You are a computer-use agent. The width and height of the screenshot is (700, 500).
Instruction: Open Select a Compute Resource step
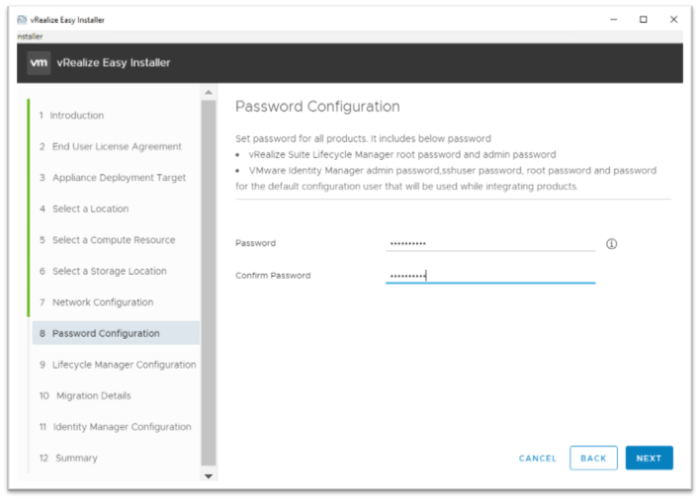pos(113,240)
